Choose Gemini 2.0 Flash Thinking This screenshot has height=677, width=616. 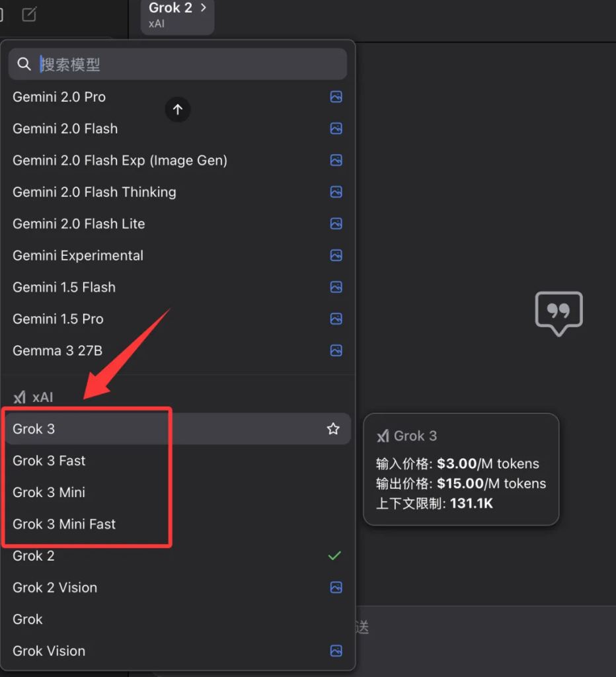pyautogui.click(x=177, y=192)
